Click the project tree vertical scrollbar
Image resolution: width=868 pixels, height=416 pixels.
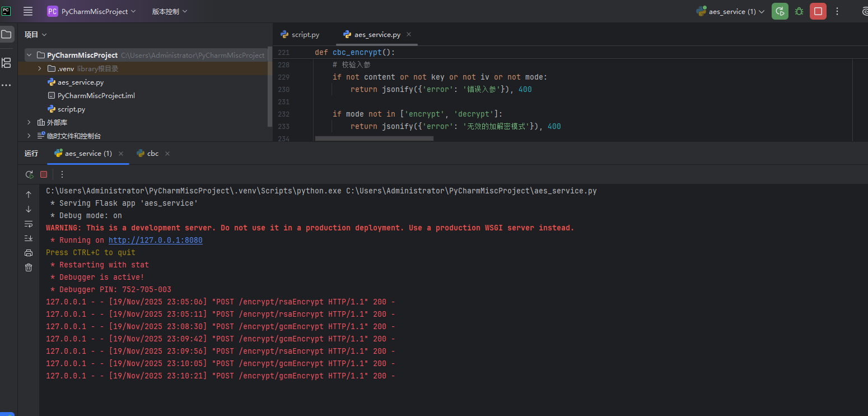pyautogui.click(x=270, y=87)
